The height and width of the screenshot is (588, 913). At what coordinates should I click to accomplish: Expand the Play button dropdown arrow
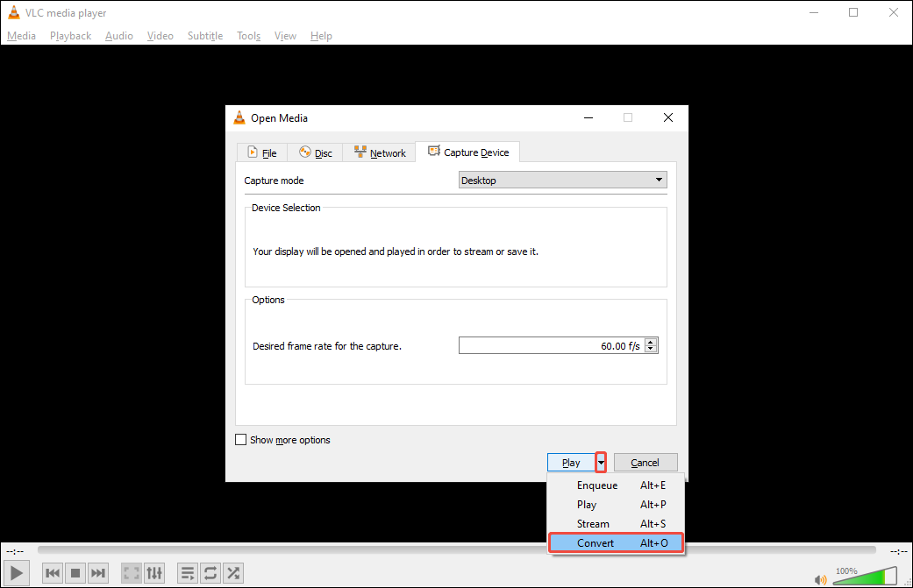tap(601, 462)
